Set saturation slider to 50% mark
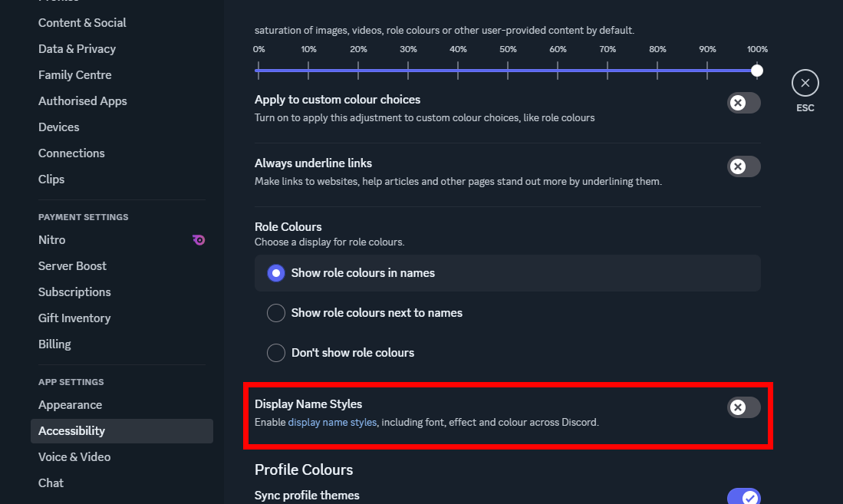843x504 pixels. 508,71
